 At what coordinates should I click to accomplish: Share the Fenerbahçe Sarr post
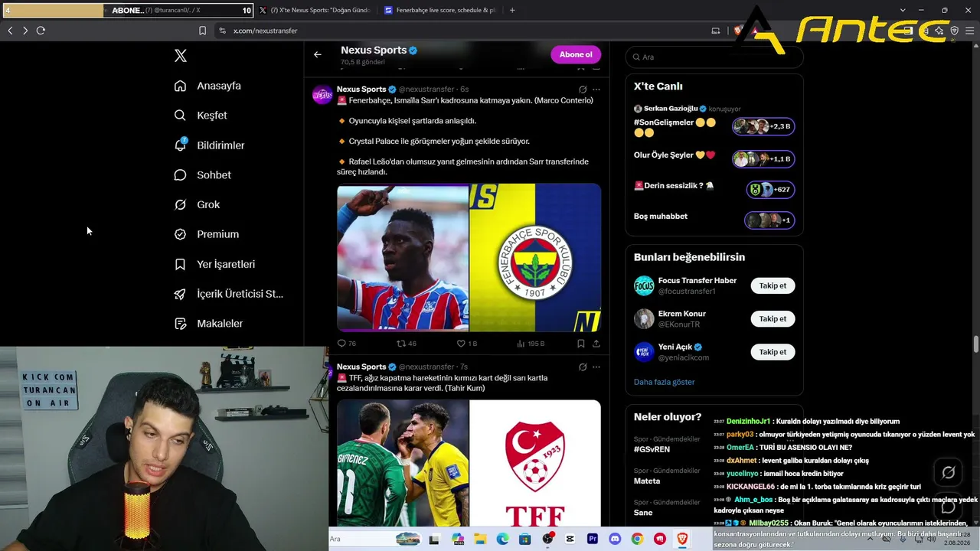pyautogui.click(x=596, y=344)
